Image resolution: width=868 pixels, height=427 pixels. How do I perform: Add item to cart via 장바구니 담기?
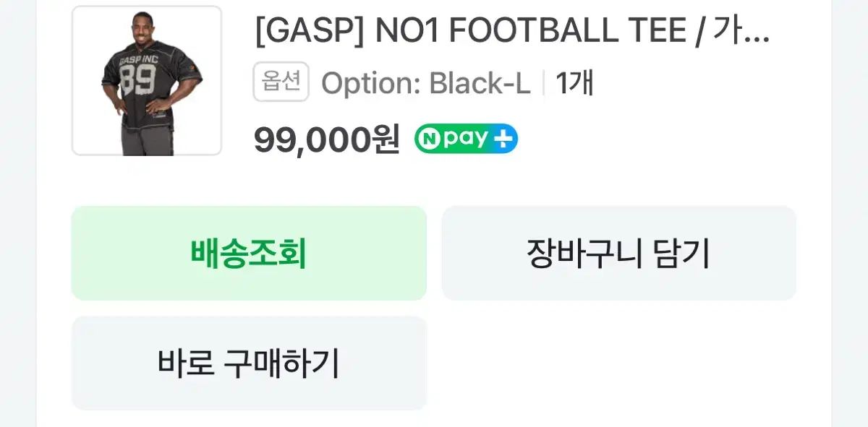(618, 253)
